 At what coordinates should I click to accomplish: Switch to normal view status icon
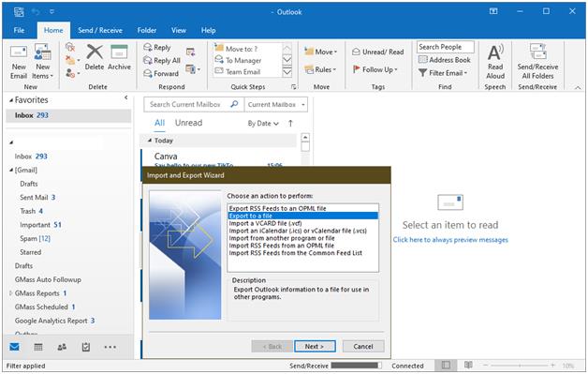coord(446,365)
